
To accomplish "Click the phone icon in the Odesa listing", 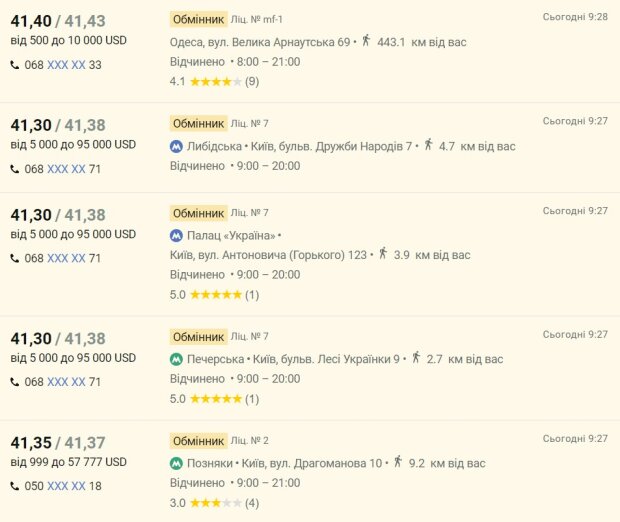I will tap(14, 65).
